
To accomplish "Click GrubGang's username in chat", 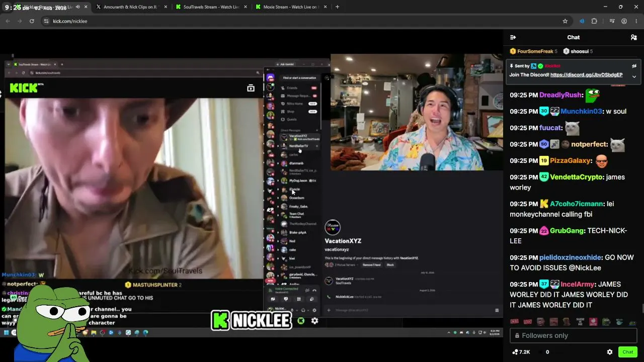I will pos(567,231).
